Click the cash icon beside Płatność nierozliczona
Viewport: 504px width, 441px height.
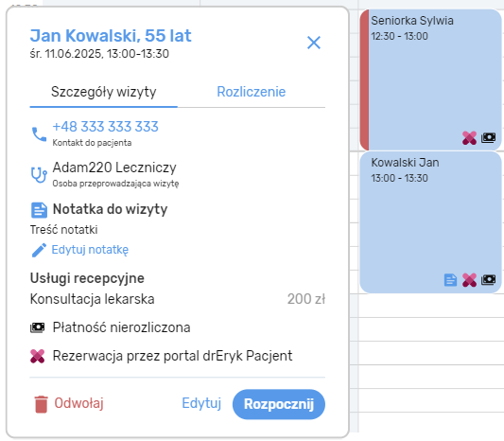pos(38,327)
